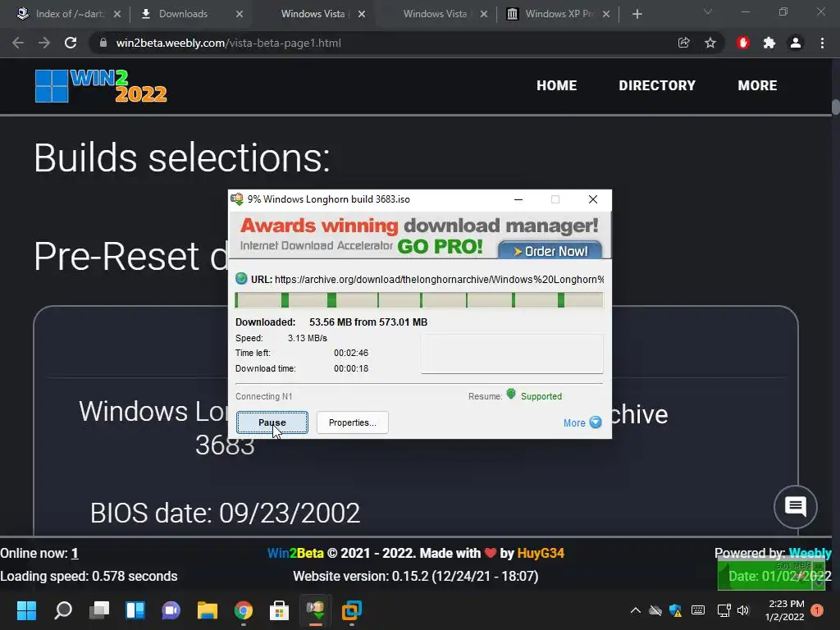
Task: Open the speaker volume tray icon
Action: [743, 610]
